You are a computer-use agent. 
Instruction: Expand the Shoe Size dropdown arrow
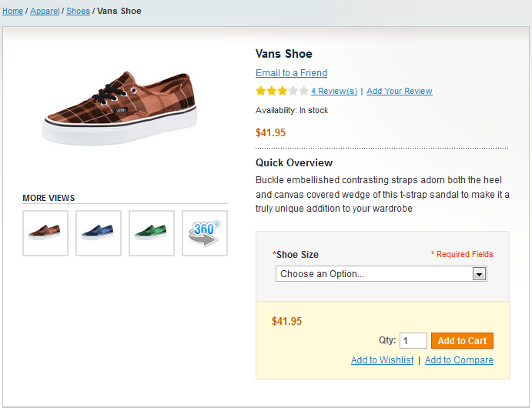pos(479,274)
